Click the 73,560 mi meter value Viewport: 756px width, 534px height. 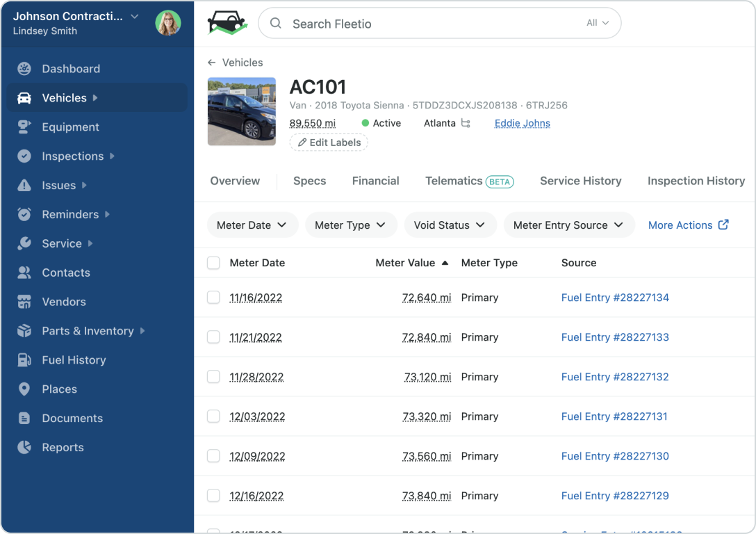427,456
